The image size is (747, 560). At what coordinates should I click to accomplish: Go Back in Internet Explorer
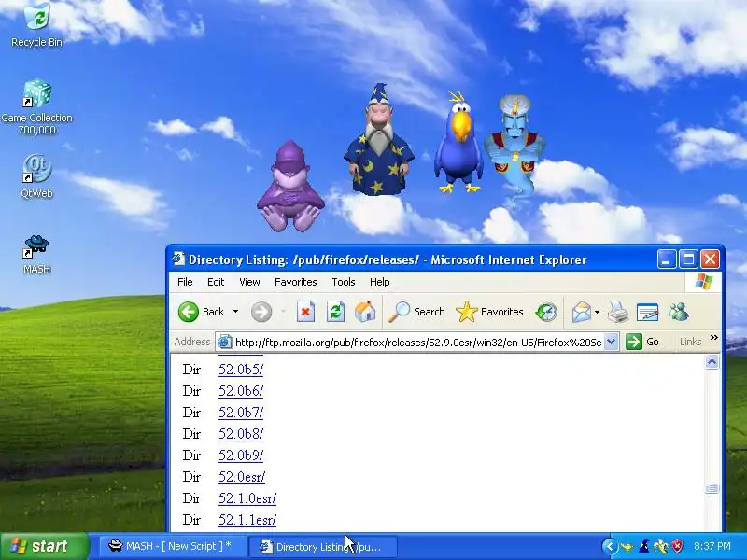(201, 312)
